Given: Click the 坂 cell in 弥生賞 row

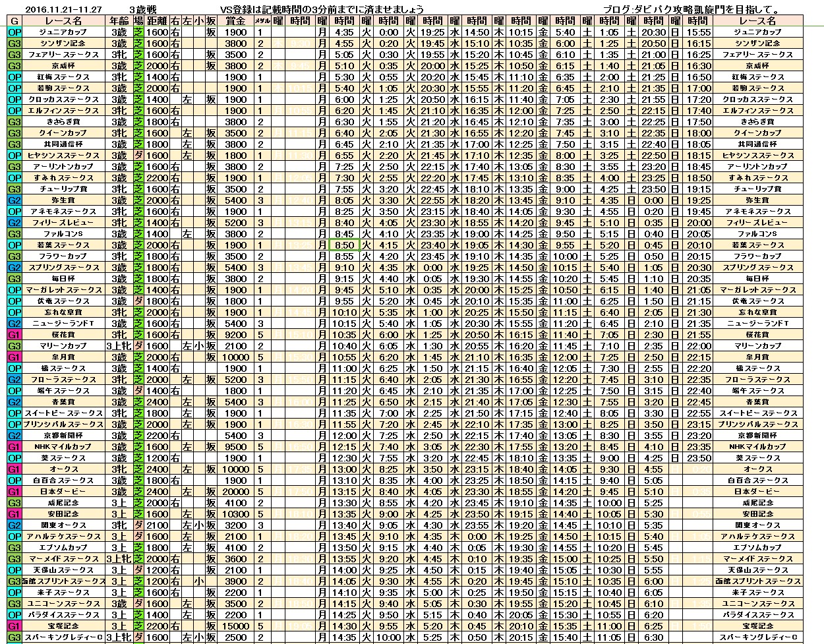Looking at the screenshot, I should point(210,200).
